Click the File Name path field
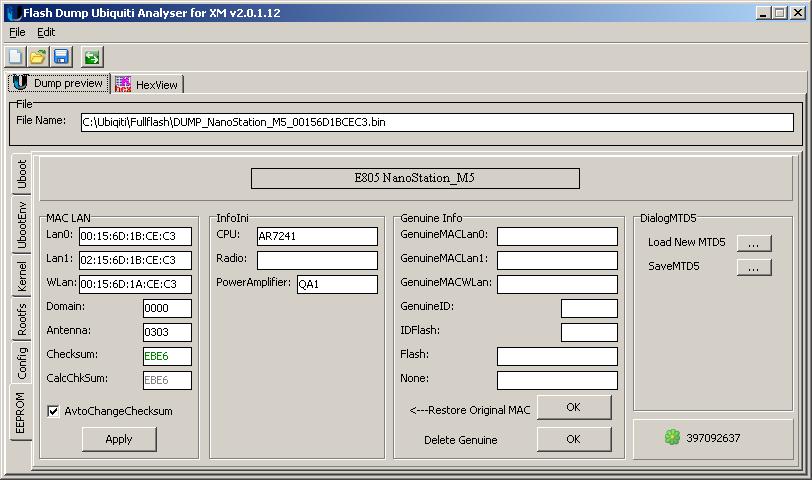The image size is (812, 480). [x=437, y=123]
